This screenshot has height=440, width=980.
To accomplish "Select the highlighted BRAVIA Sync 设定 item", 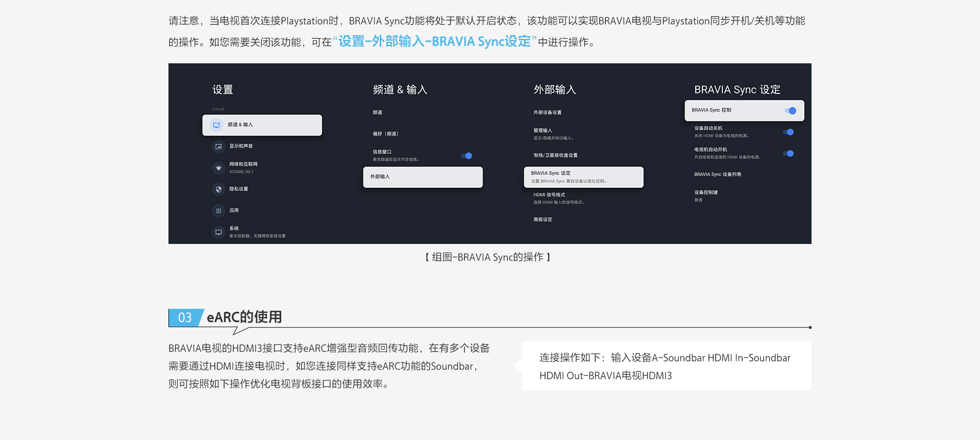I will tap(583, 177).
